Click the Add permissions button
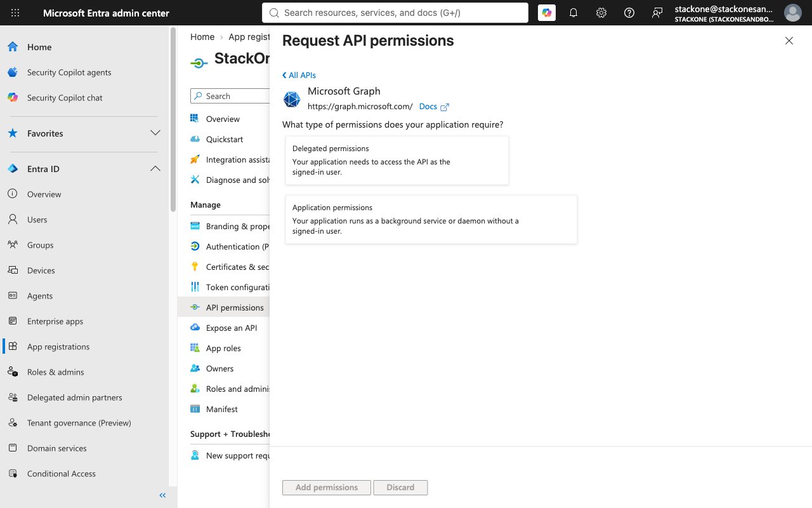The height and width of the screenshot is (508, 812). click(327, 488)
